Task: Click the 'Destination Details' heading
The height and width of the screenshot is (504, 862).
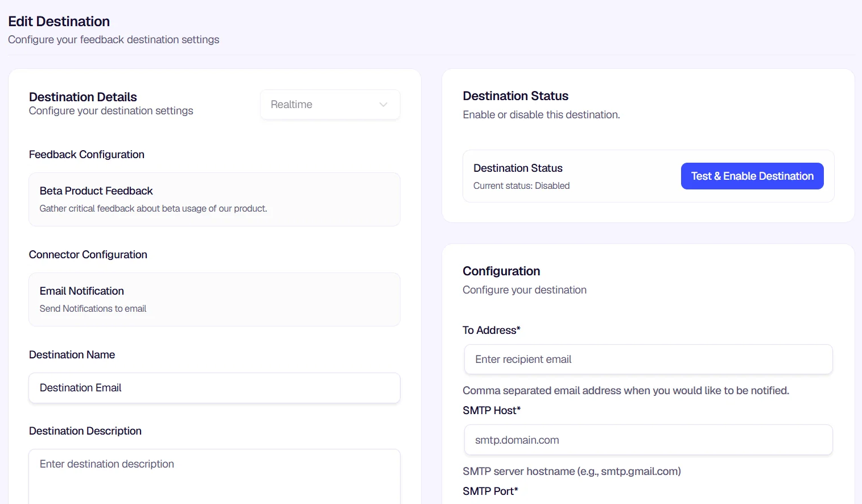Action: coord(83,97)
